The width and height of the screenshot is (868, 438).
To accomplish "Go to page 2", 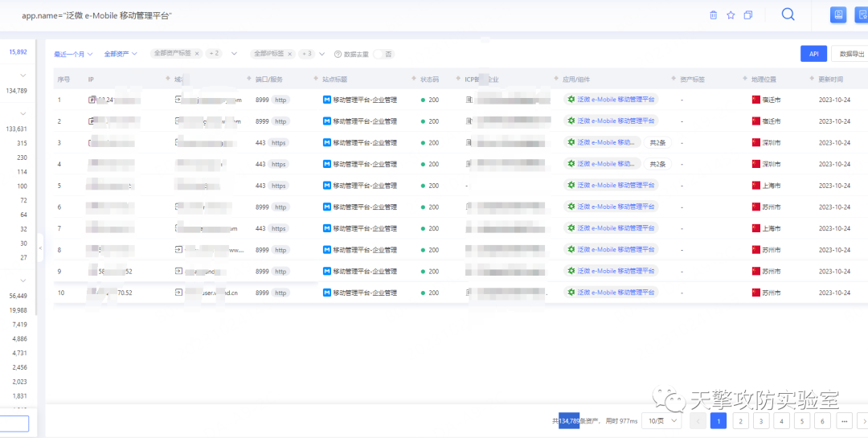I will 741,421.
